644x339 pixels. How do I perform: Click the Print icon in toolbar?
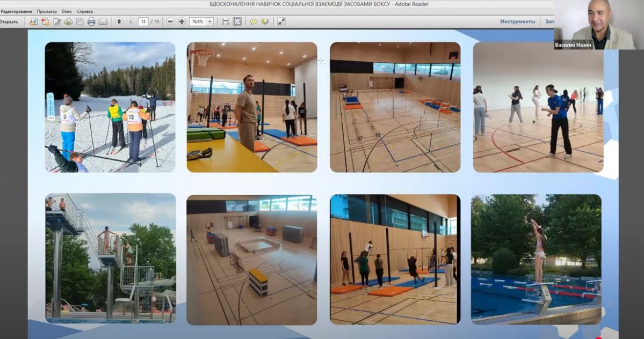[91, 21]
